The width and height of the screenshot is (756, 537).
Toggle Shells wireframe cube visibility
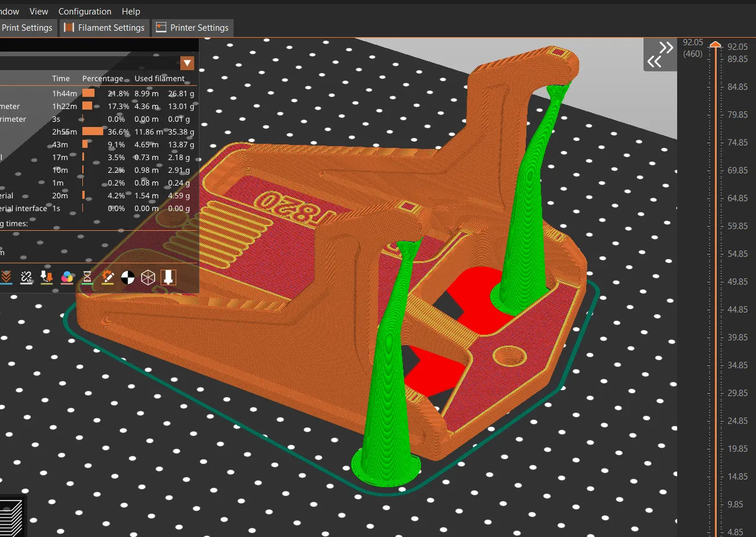[148, 277]
